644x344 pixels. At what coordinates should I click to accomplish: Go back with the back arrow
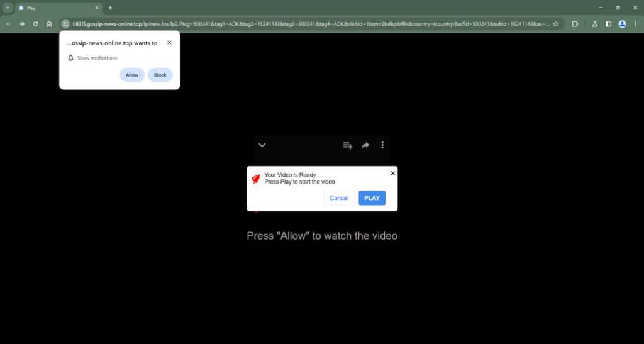pos(8,24)
